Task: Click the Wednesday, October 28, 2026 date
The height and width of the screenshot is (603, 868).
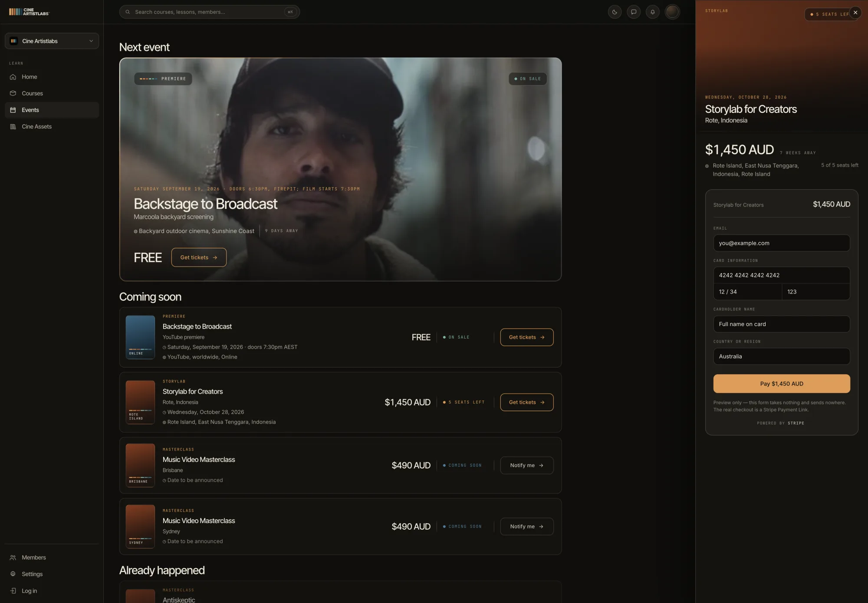Action: point(206,412)
